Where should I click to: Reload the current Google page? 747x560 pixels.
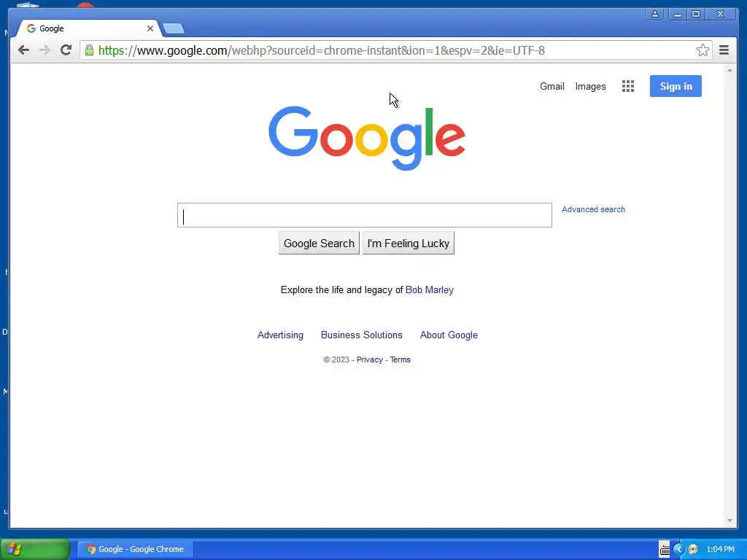click(x=66, y=50)
